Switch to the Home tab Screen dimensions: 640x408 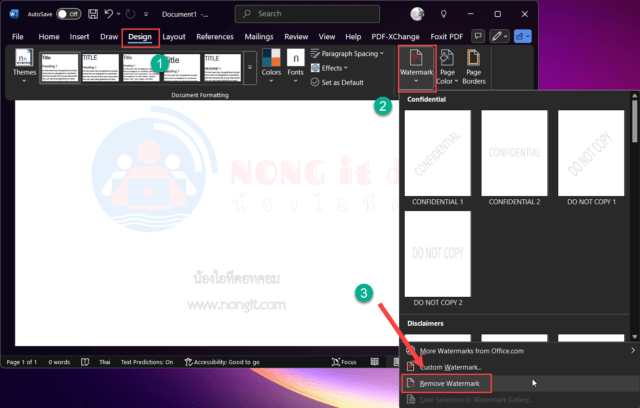49,37
